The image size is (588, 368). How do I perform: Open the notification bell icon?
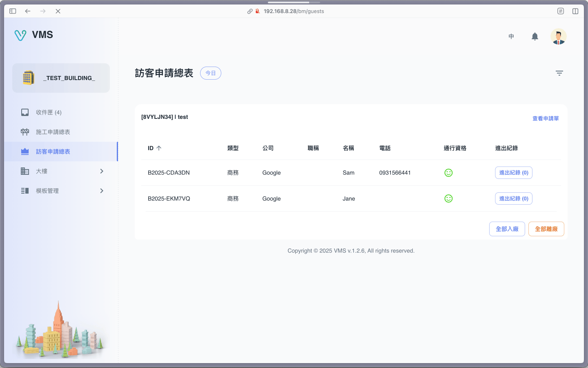pyautogui.click(x=535, y=37)
